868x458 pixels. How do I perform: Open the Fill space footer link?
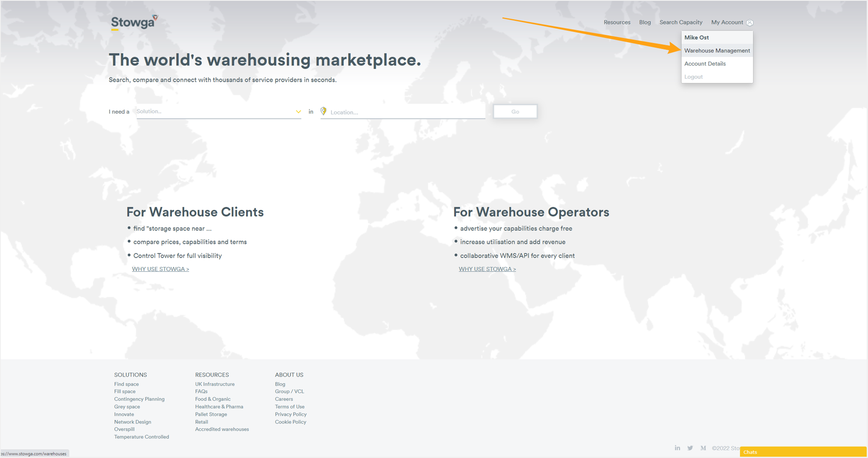click(x=125, y=392)
